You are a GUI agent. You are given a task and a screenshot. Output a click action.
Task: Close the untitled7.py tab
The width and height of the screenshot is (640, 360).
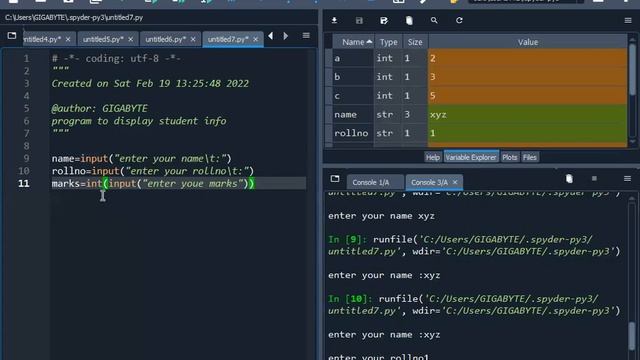point(256,39)
